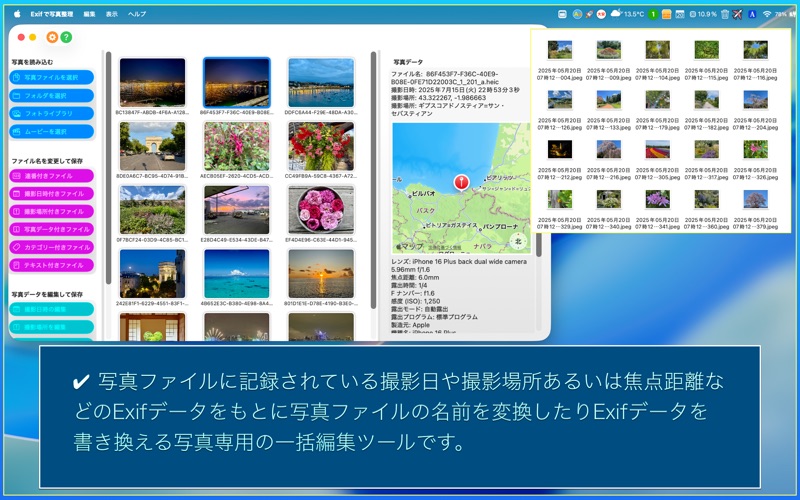The height and width of the screenshot is (500, 800).
Task: Click the 撮影場所を編集 button
Action: [52, 327]
